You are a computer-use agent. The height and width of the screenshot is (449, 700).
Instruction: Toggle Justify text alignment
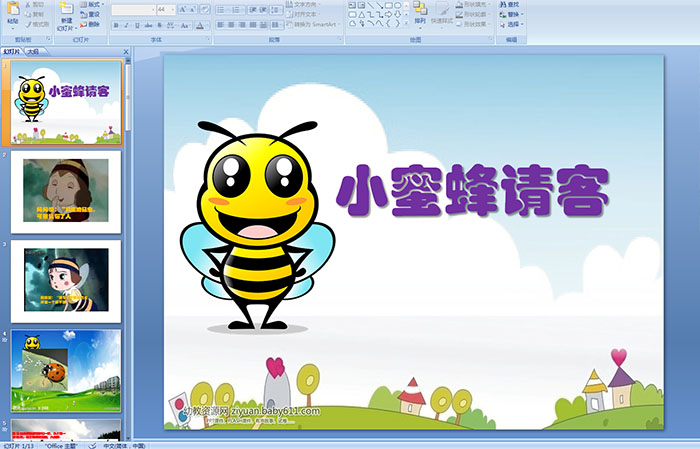click(x=252, y=25)
